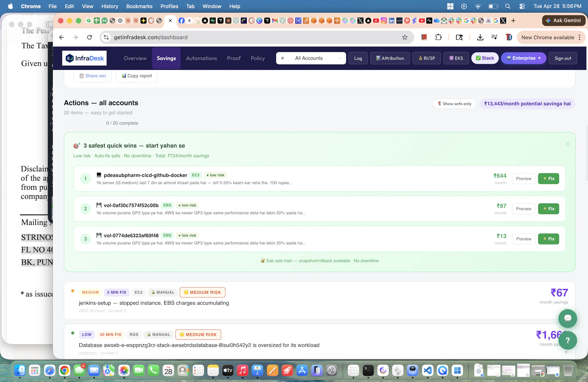Click the MEDIUM RISK badge on jenkins-setup
Viewport: 588px width, 382px height.
point(202,292)
